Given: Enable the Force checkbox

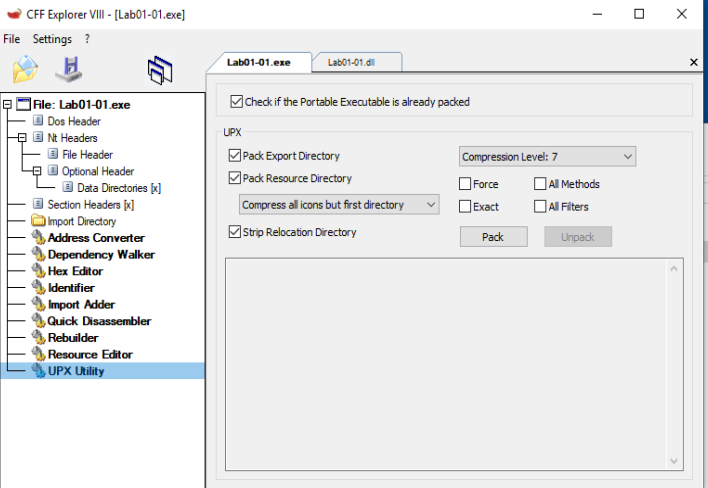Looking at the screenshot, I should tap(465, 184).
